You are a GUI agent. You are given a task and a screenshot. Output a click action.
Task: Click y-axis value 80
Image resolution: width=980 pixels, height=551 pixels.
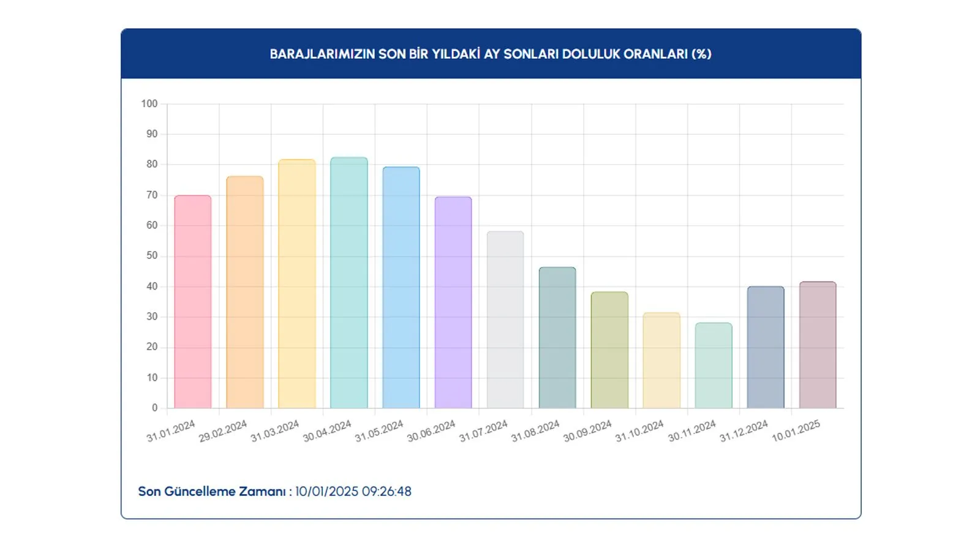[152, 165]
